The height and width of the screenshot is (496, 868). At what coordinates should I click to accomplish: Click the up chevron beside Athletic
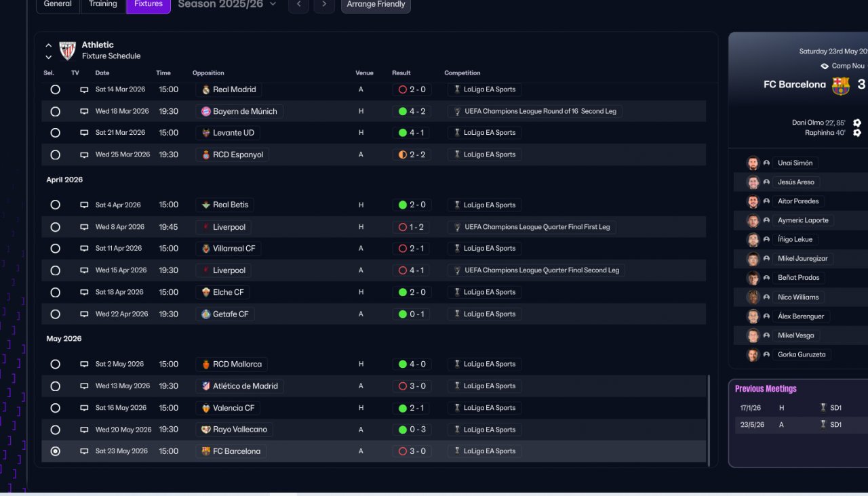pyautogui.click(x=49, y=45)
